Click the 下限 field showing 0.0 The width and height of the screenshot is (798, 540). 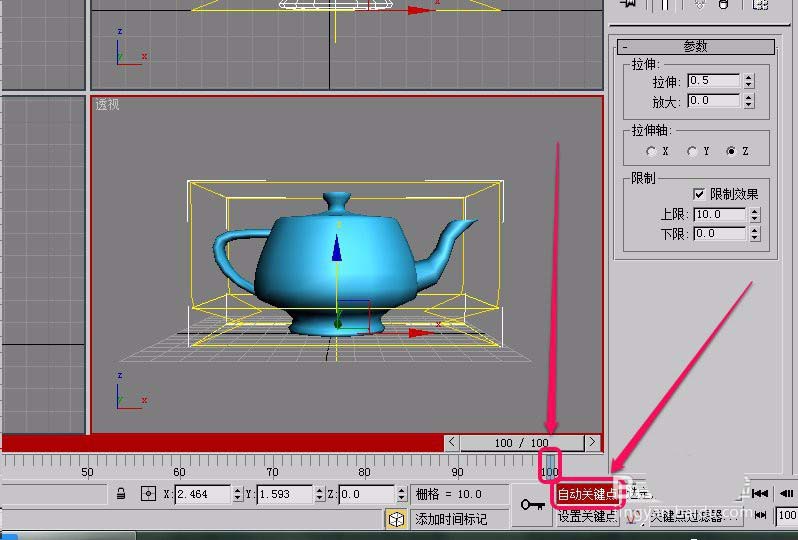click(x=720, y=234)
